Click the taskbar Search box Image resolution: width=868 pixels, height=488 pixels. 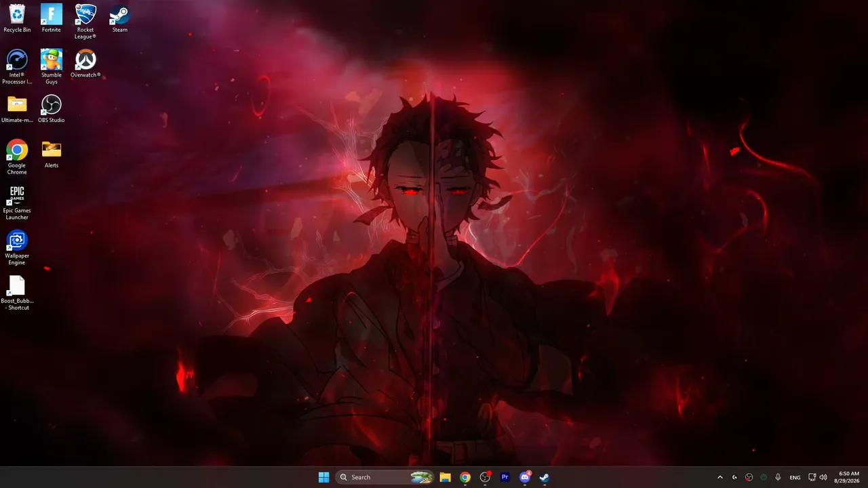coord(384,477)
